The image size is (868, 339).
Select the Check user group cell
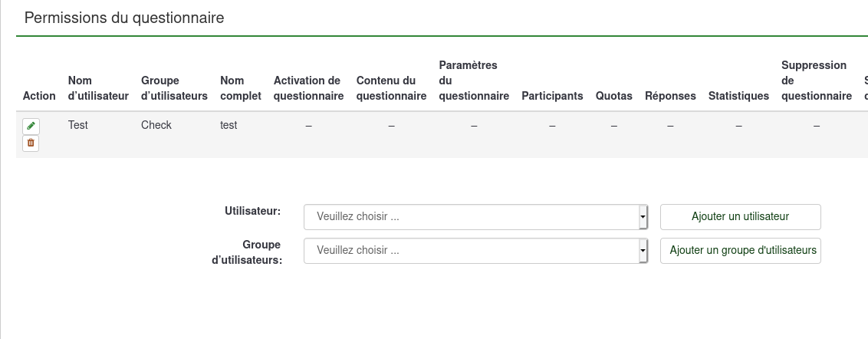pos(156,125)
